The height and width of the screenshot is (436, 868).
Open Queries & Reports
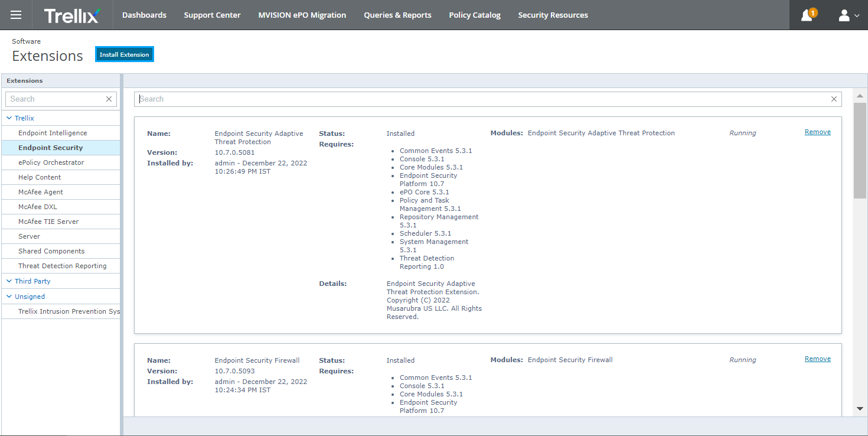(x=397, y=15)
